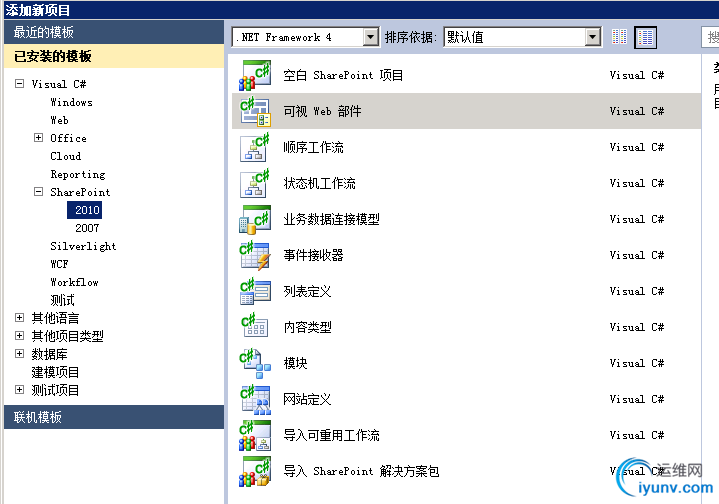The image size is (719, 504).
Task: Open the 已安装的模板 section
Action: coord(114,56)
